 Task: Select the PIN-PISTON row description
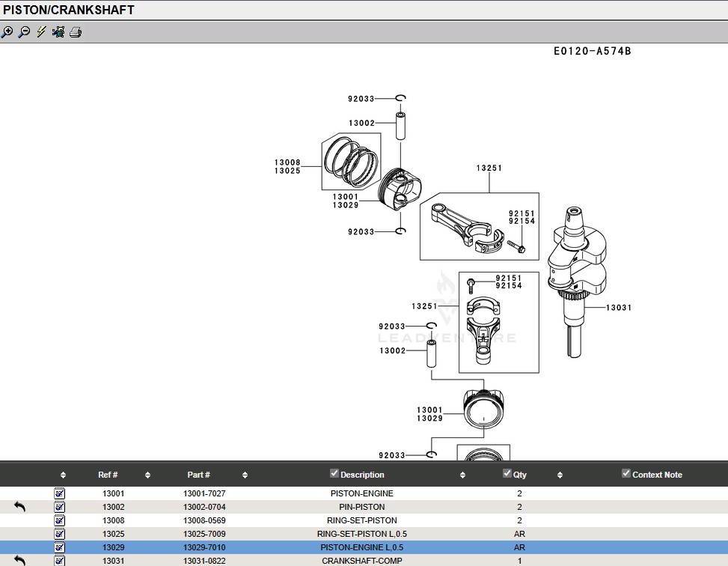pos(361,507)
